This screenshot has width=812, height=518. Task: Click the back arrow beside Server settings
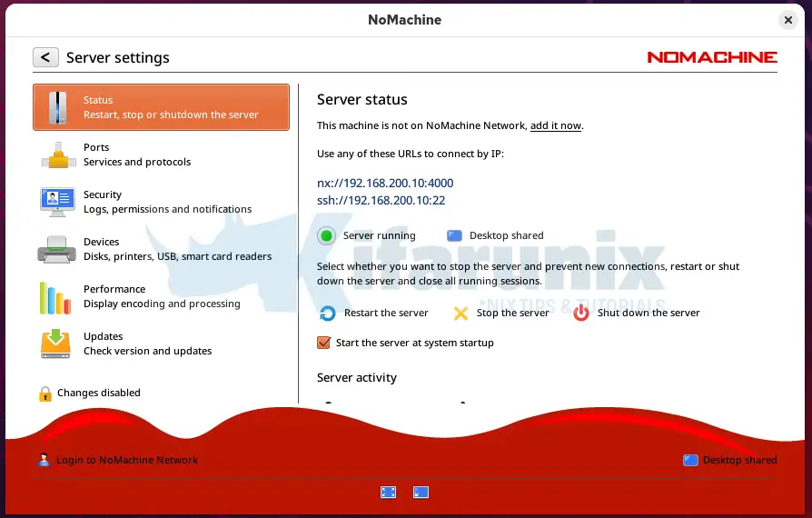pos(46,57)
